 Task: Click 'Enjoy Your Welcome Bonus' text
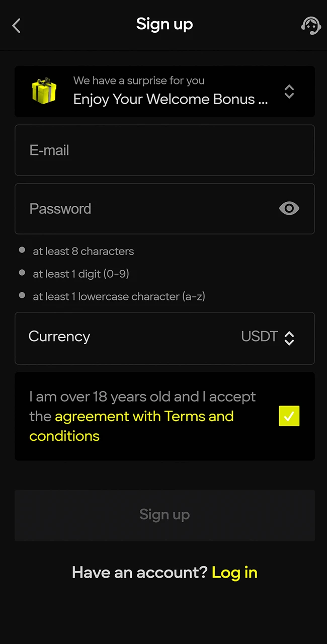170,99
